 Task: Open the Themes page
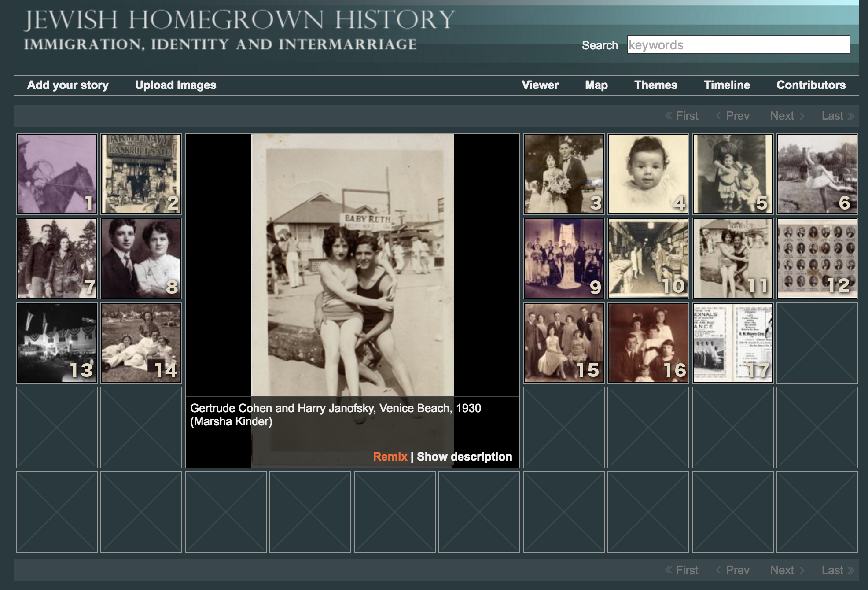coord(655,85)
